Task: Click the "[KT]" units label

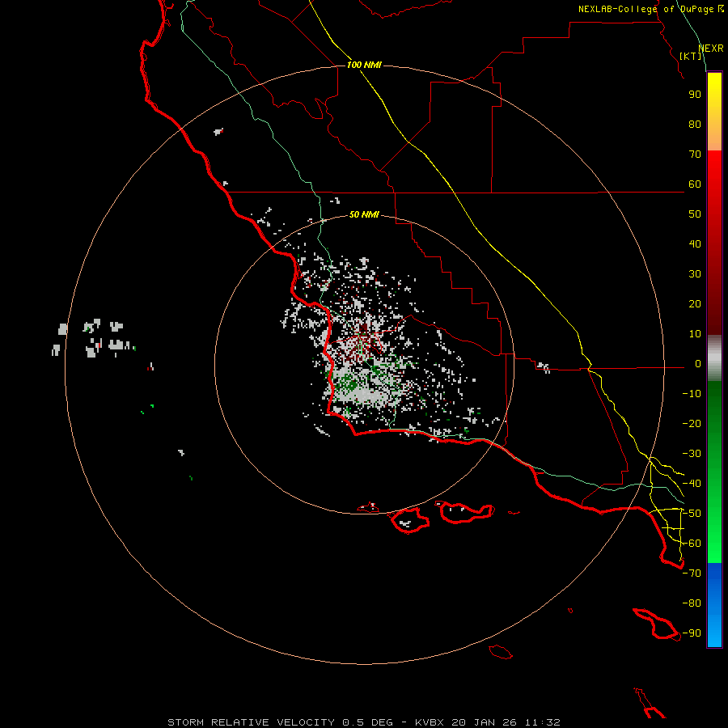Action: point(691,56)
